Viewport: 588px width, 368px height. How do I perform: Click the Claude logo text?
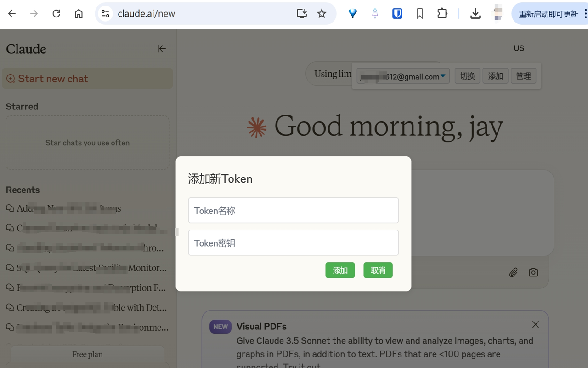click(26, 49)
